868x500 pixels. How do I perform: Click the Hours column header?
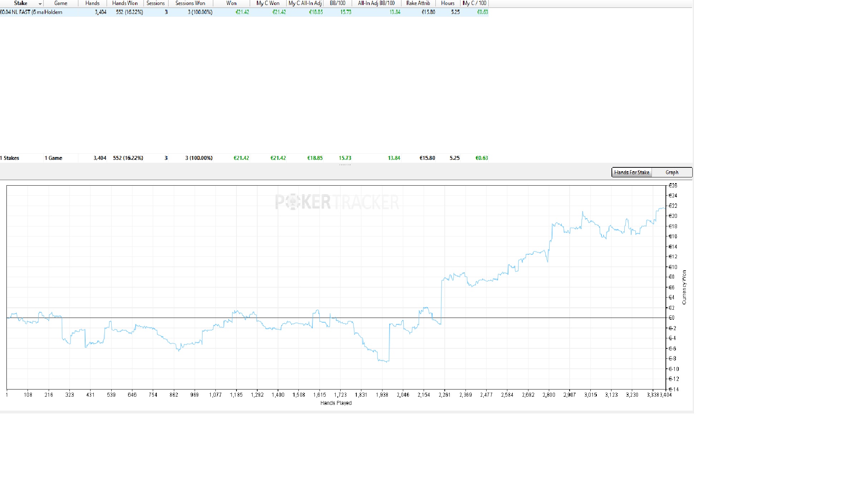point(448,3)
